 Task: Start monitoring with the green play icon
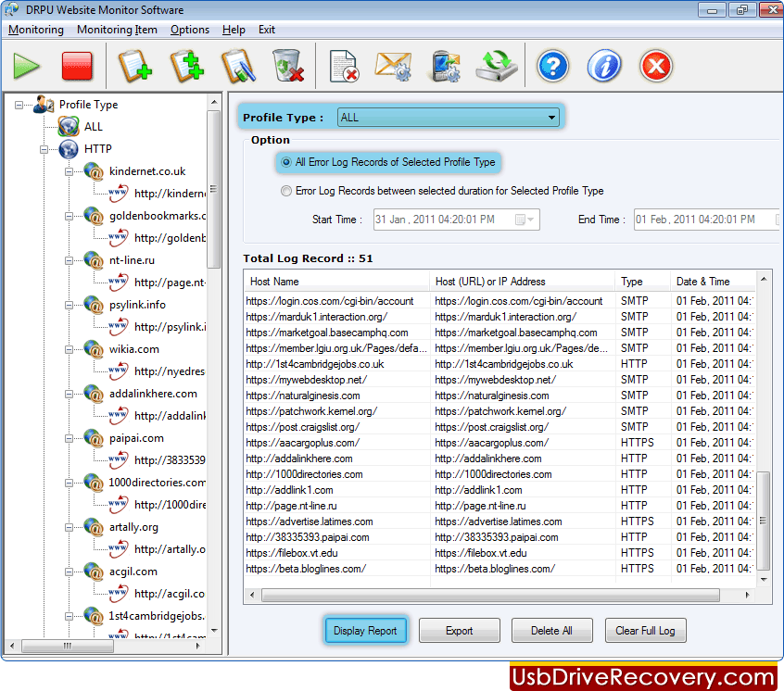(27, 66)
